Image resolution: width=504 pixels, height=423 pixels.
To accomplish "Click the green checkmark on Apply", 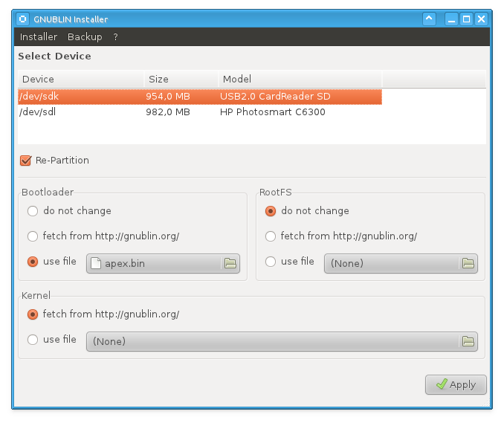I will click(x=442, y=384).
